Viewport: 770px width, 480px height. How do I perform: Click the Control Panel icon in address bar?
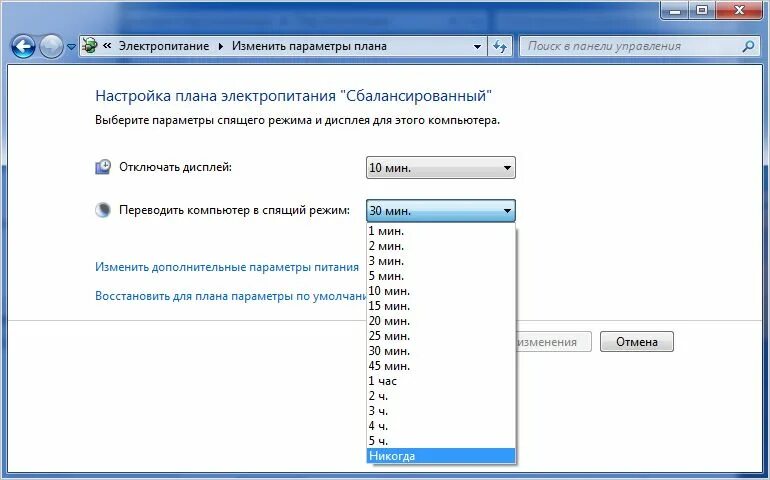click(x=89, y=46)
